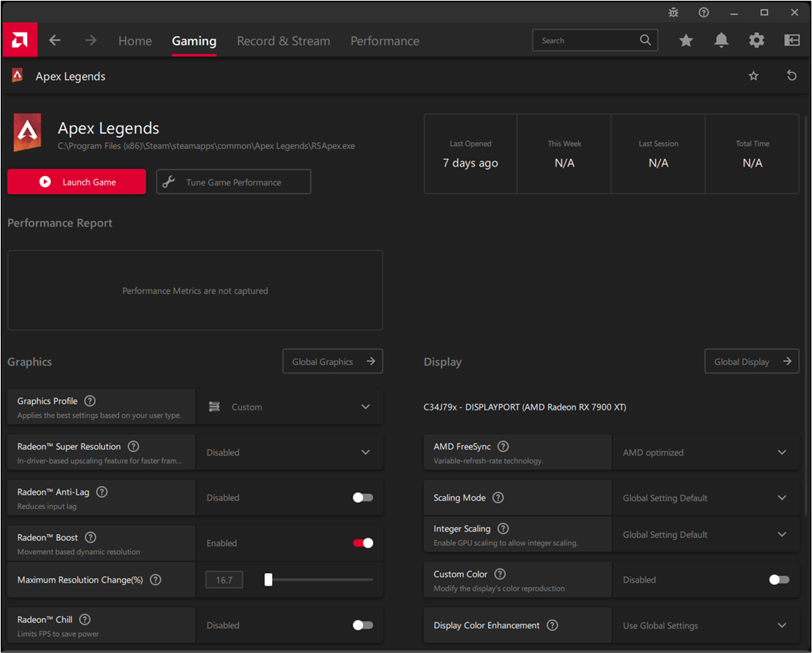Open favorites star in top toolbar

(x=686, y=40)
